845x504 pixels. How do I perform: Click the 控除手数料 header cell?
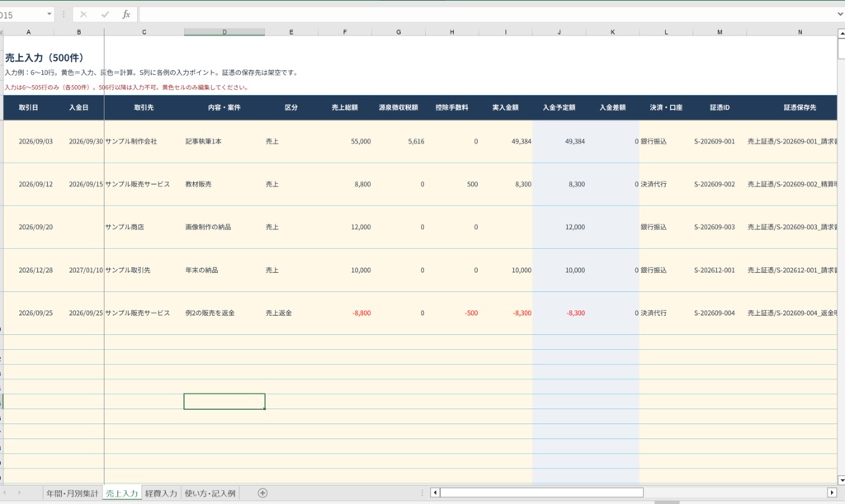(451, 108)
